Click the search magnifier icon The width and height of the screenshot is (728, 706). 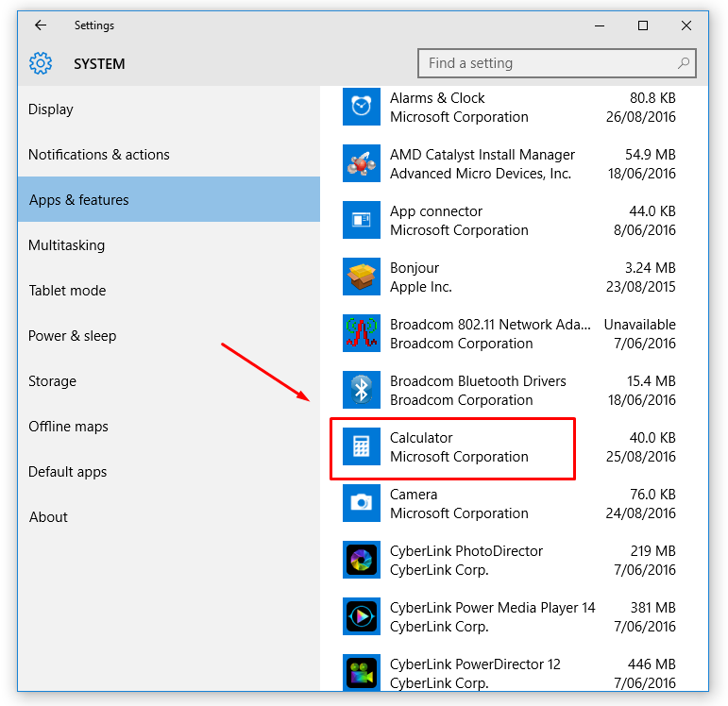[x=684, y=64]
